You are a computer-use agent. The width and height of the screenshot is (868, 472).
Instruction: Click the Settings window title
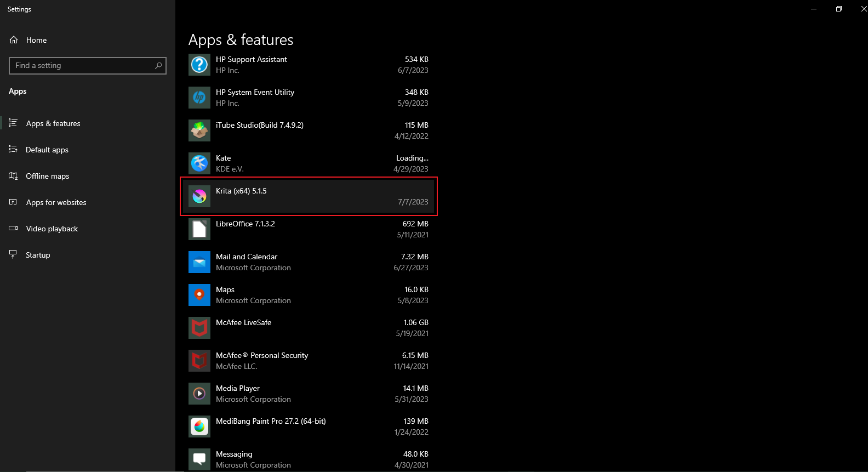pos(19,9)
